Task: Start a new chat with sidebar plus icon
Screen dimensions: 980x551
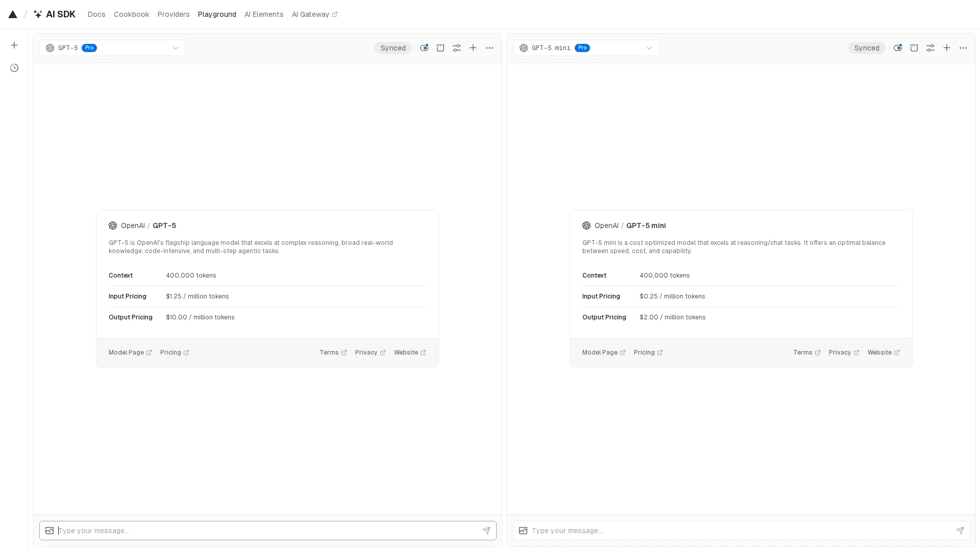Action: (x=14, y=45)
